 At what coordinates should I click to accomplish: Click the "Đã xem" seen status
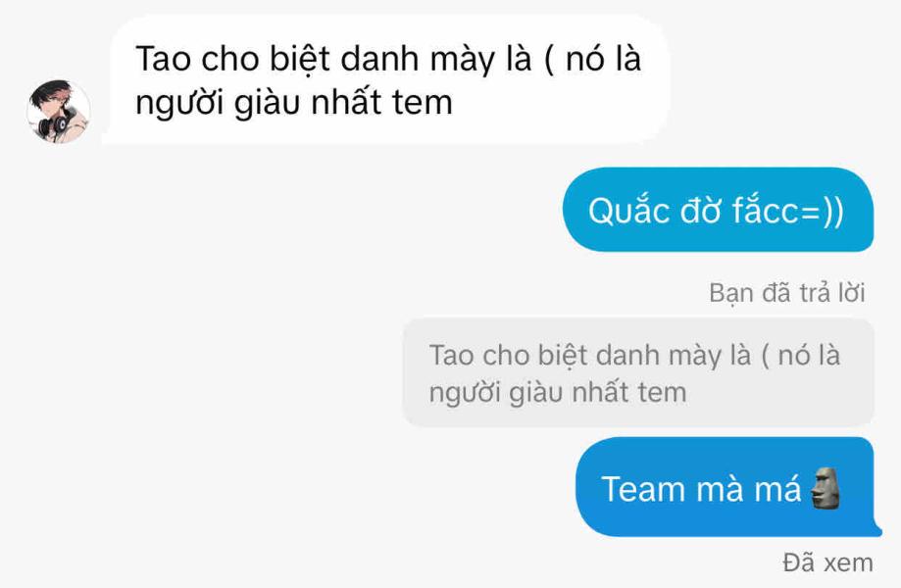tap(828, 563)
